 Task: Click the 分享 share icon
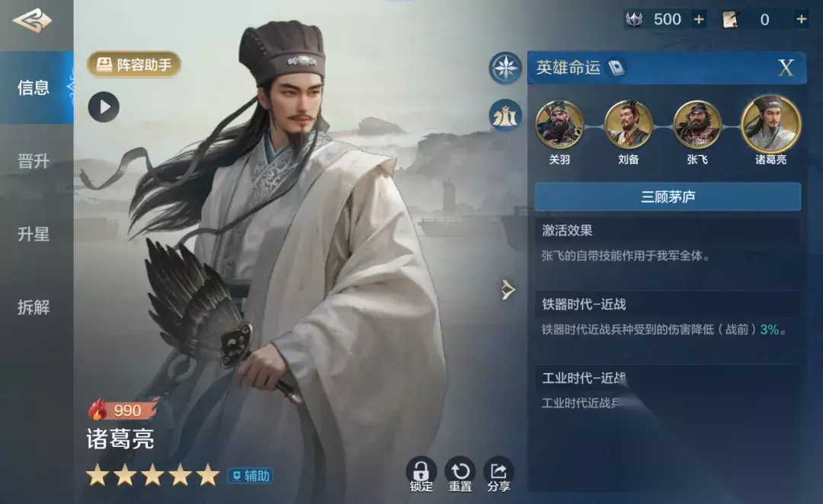pyautogui.click(x=498, y=474)
